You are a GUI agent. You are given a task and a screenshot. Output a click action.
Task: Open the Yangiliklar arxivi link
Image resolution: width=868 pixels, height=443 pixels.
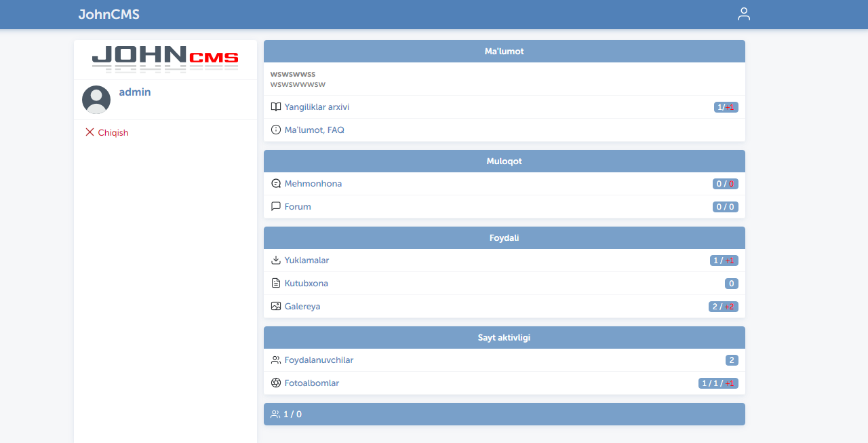[x=317, y=107]
